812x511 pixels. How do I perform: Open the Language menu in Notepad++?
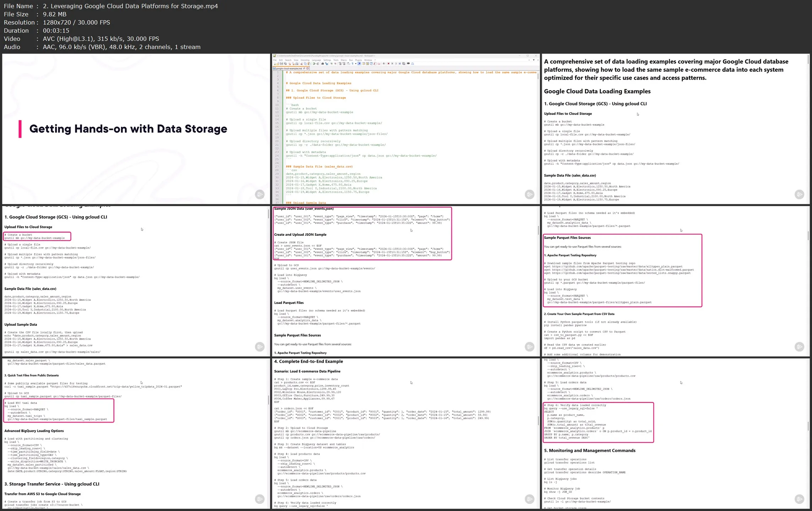click(316, 60)
